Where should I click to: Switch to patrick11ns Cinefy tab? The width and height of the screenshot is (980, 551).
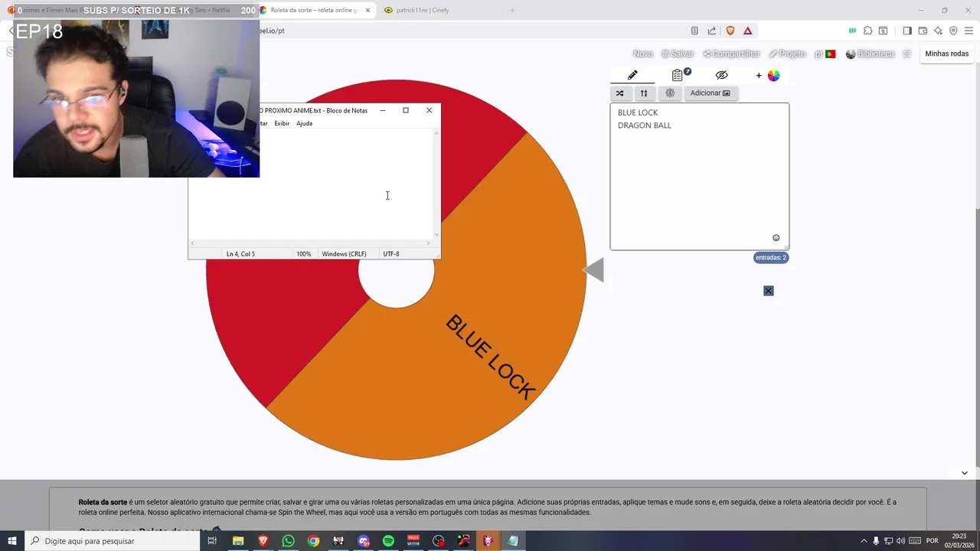[x=435, y=10]
